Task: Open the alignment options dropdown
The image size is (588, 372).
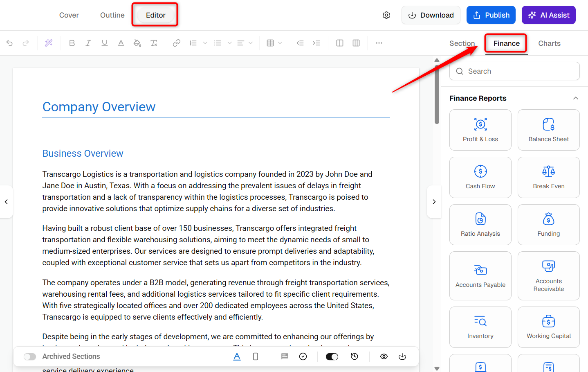Action: point(251,43)
